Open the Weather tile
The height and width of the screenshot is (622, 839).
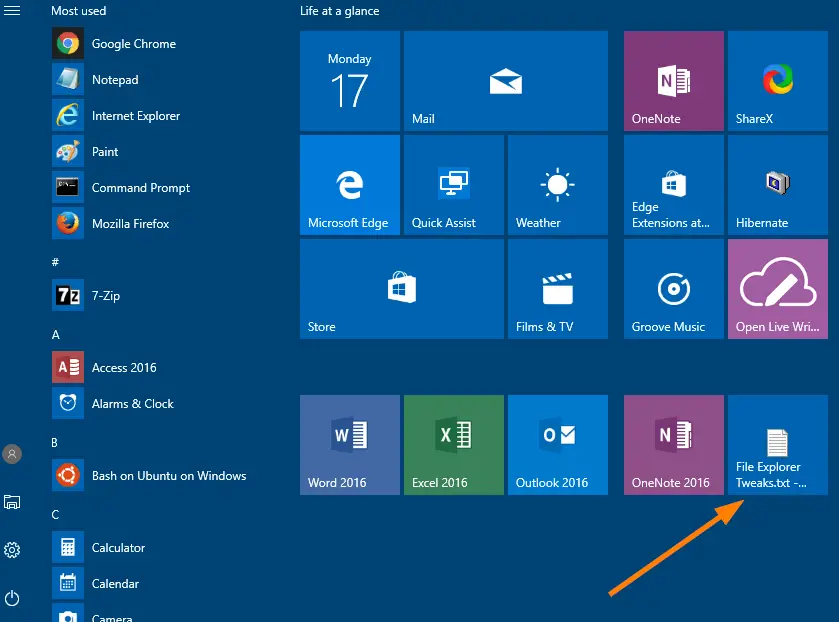(558, 185)
